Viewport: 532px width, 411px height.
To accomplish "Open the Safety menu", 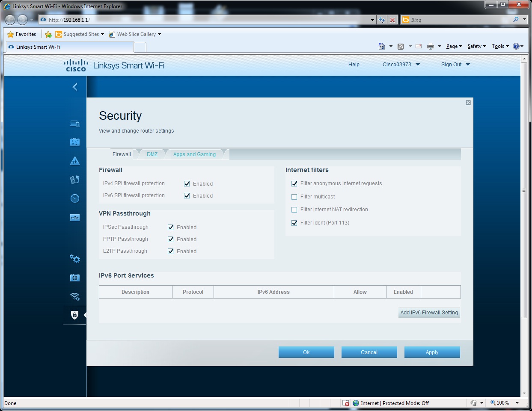I will coord(477,46).
